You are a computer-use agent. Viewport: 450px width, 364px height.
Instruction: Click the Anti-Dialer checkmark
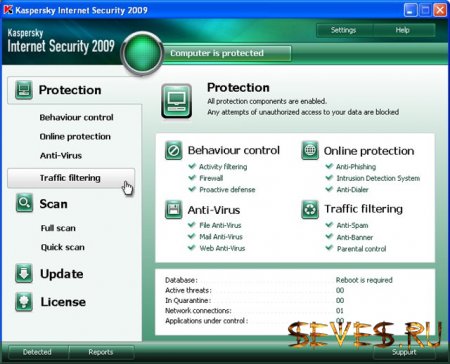point(329,189)
